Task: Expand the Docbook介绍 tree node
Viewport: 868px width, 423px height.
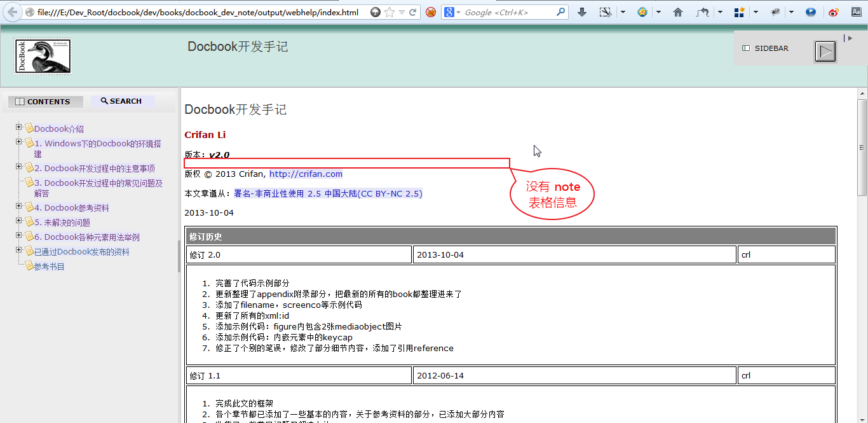Action: [x=19, y=128]
